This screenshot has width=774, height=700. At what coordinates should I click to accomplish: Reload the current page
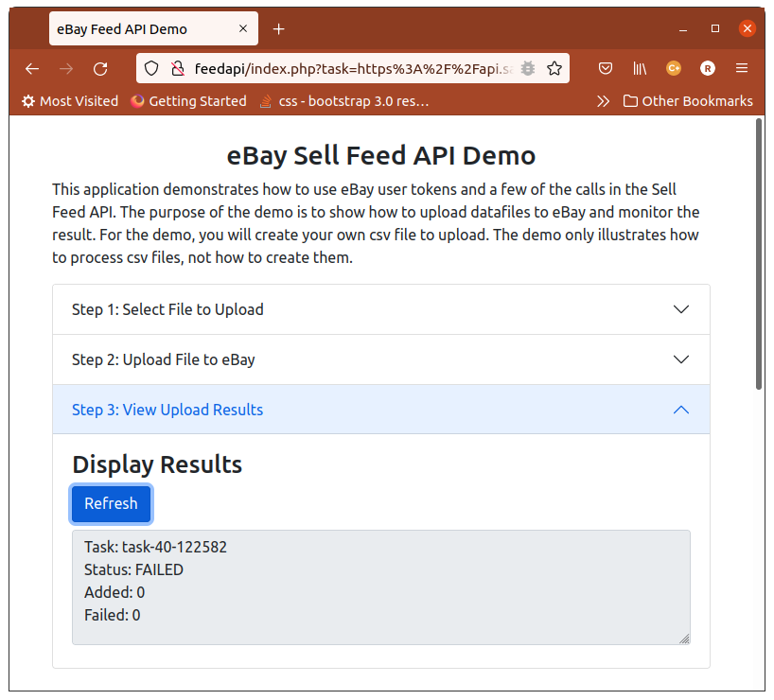100,69
